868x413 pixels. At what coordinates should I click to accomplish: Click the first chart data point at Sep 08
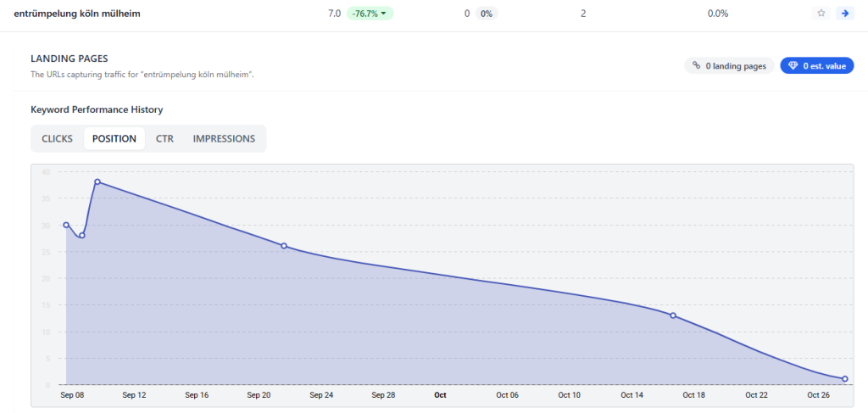tap(66, 225)
